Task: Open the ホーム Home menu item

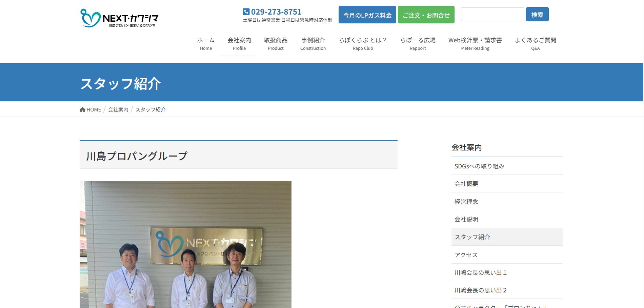Action: point(206,44)
